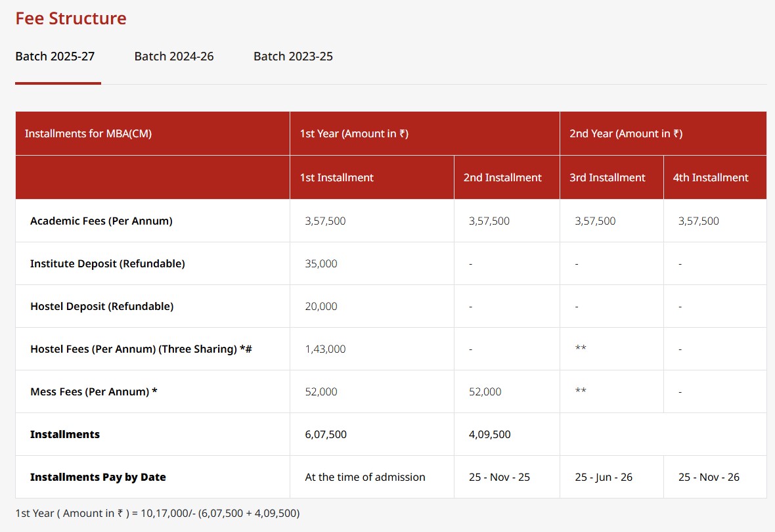Click the Academic Fees (Per Annum) row label
Image resolution: width=775 pixels, height=532 pixels.
(100, 221)
